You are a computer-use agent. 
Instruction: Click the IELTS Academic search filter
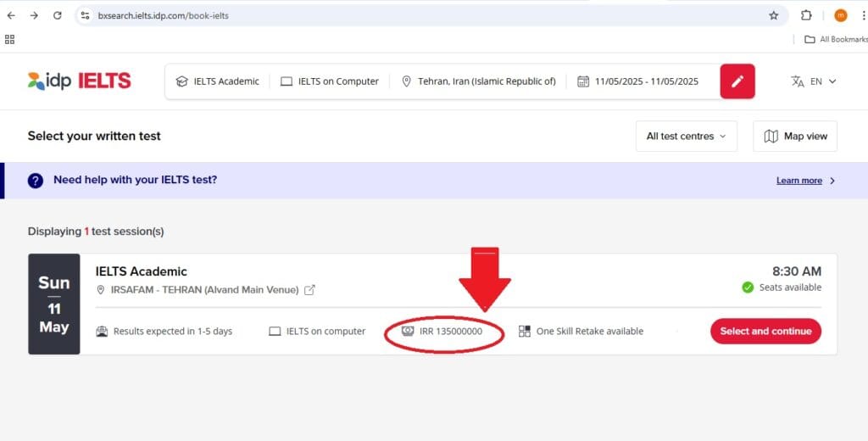pos(217,81)
